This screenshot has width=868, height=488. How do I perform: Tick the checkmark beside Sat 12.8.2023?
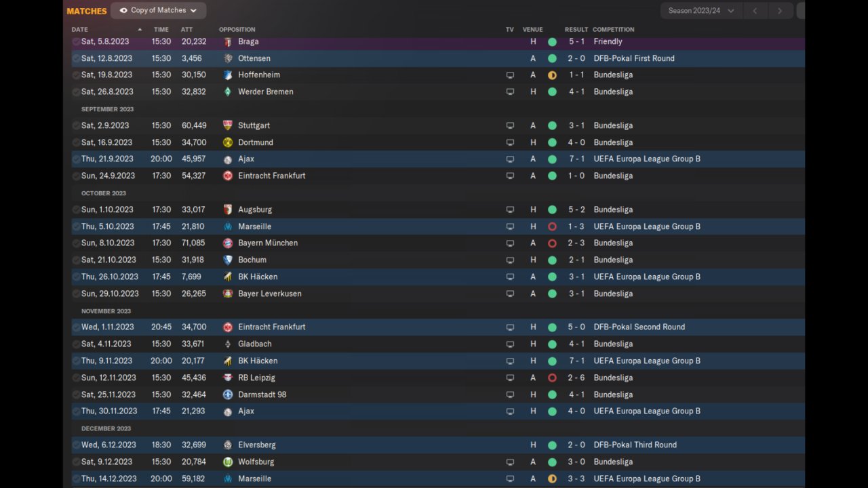coord(76,58)
